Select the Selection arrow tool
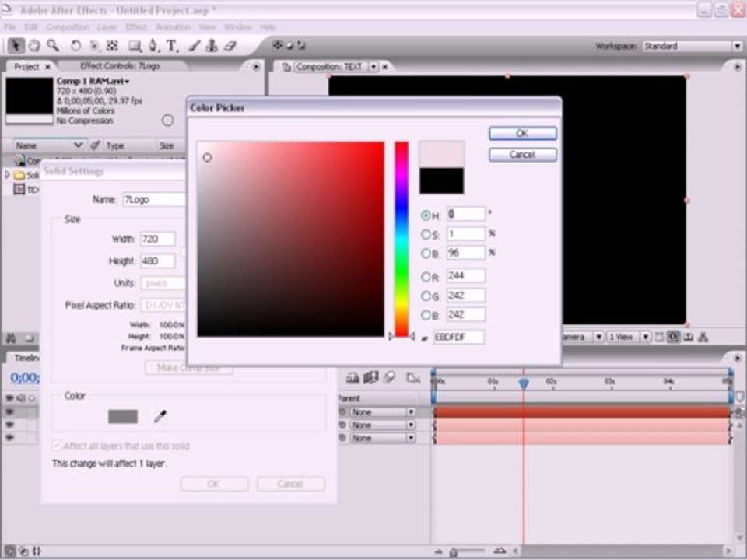Viewport: 747px width, 560px height. click(16, 46)
